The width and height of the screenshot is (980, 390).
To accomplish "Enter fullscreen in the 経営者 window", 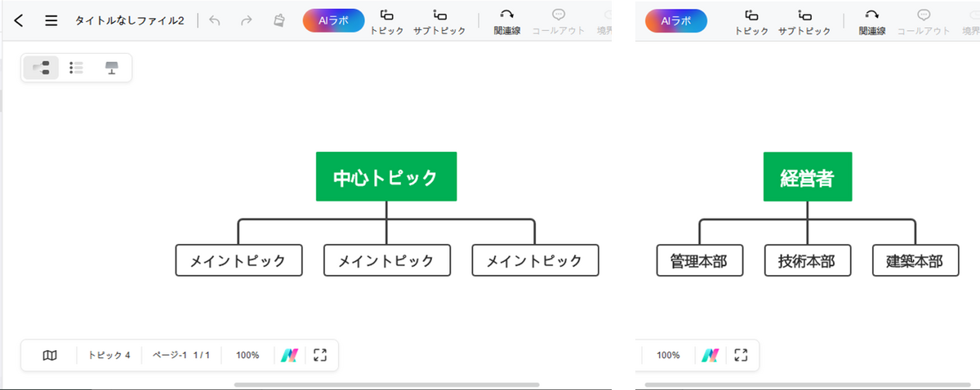I will point(741,355).
